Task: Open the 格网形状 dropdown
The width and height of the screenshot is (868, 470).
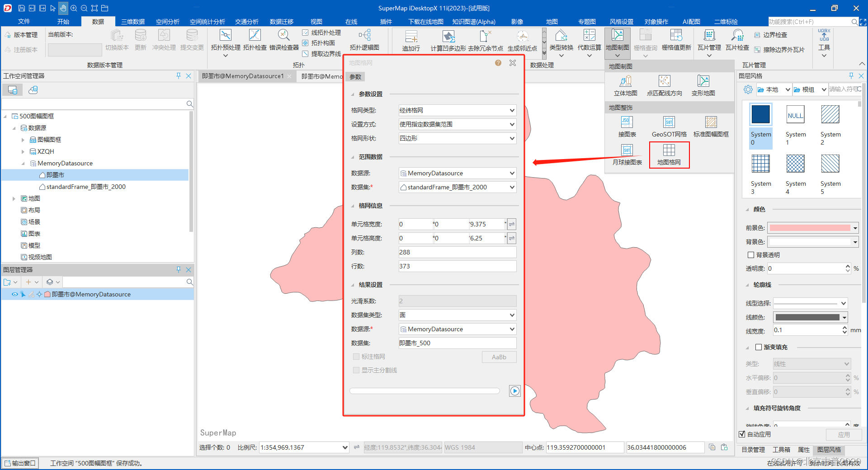Action: [458, 138]
